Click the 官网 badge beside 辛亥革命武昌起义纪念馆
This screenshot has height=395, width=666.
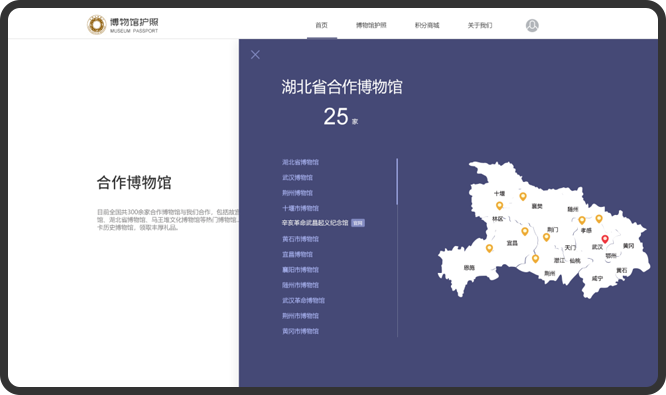pos(358,223)
